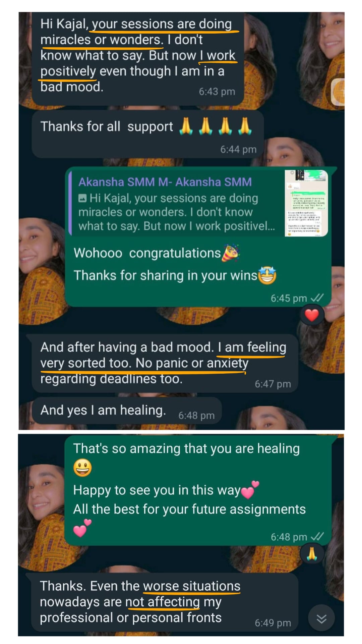Tap the praying hands emojis after support
This screenshot has width=362, height=644.
click(215, 126)
